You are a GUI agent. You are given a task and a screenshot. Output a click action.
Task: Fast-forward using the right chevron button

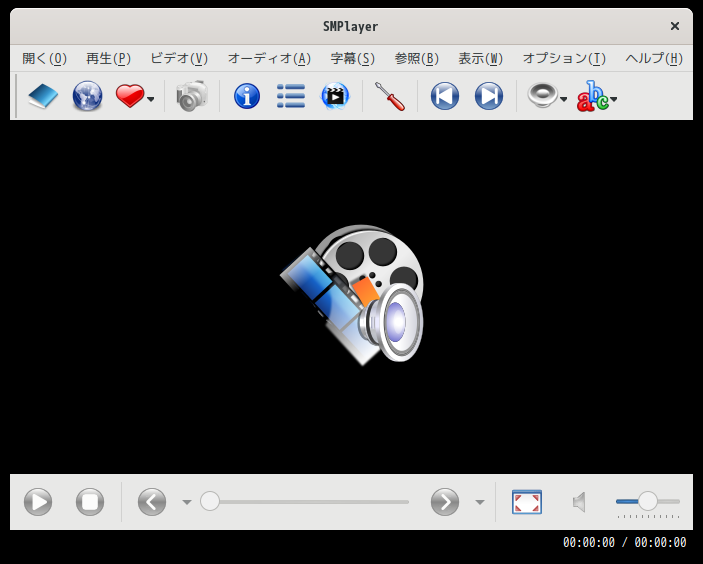pos(445,502)
